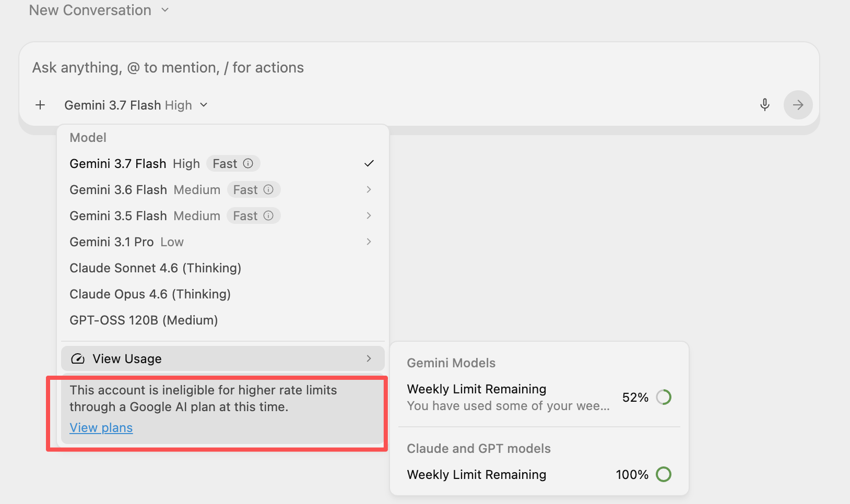Click the 100% ring for Claude and GPT models

click(664, 474)
